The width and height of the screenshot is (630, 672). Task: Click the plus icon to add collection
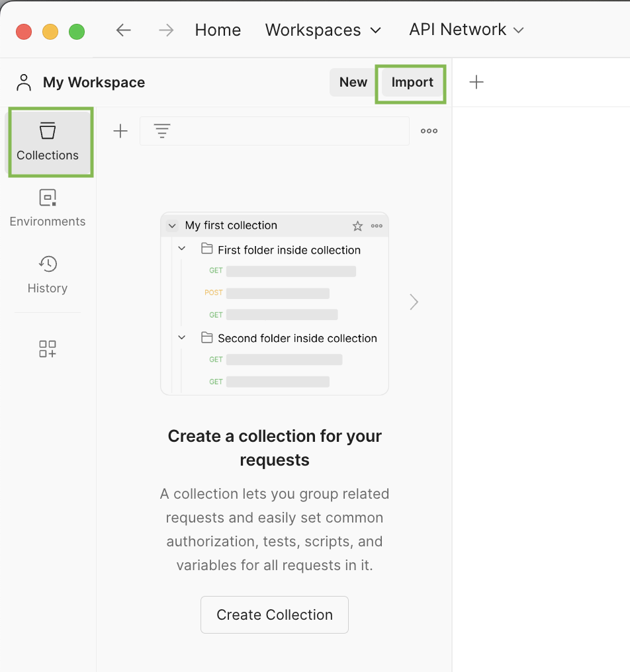click(x=120, y=131)
